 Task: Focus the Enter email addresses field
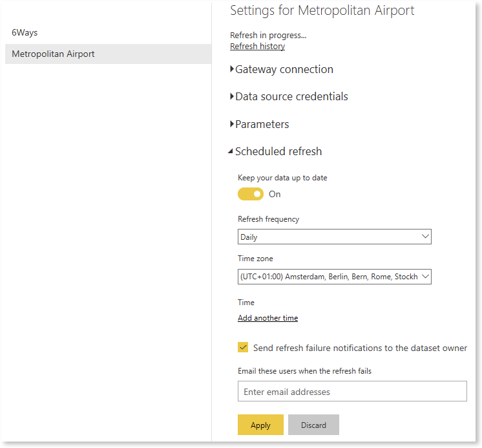click(352, 392)
